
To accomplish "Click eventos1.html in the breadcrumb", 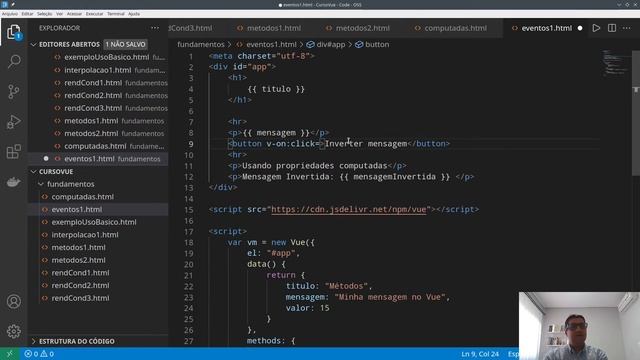I will tap(271, 44).
